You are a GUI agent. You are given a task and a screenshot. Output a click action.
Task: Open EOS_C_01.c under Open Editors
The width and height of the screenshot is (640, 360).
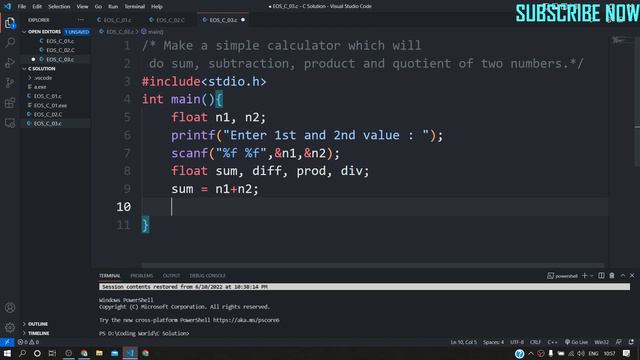(x=60, y=41)
